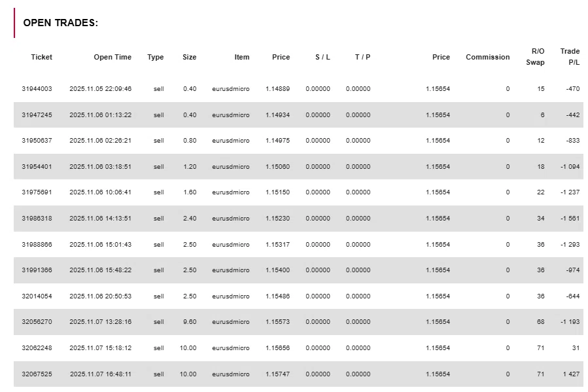Click open time 2025.11.07 13:28:16

pyautogui.click(x=101, y=322)
